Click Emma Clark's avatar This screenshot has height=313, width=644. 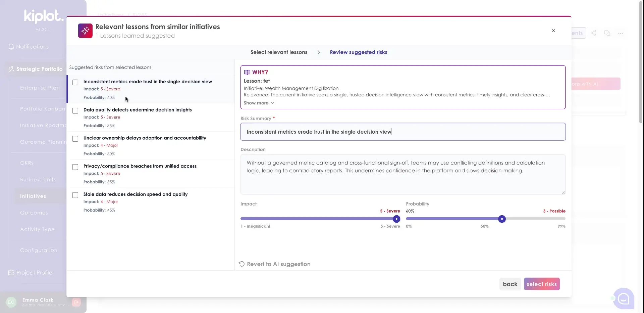(11, 302)
